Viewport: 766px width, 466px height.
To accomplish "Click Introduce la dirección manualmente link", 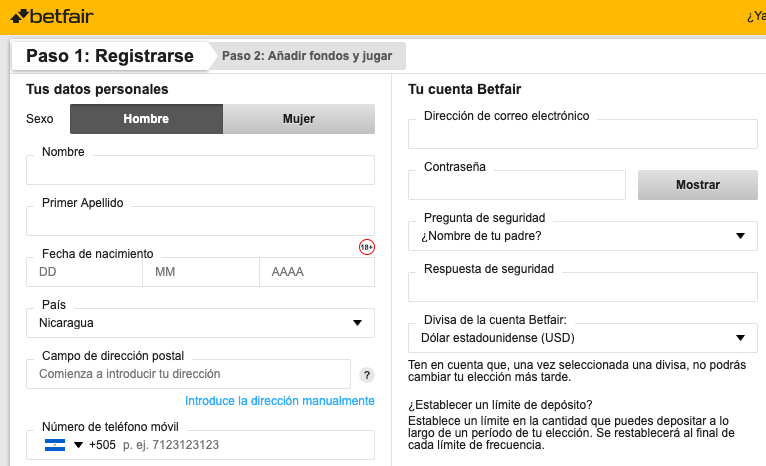I will tap(280, 401).
